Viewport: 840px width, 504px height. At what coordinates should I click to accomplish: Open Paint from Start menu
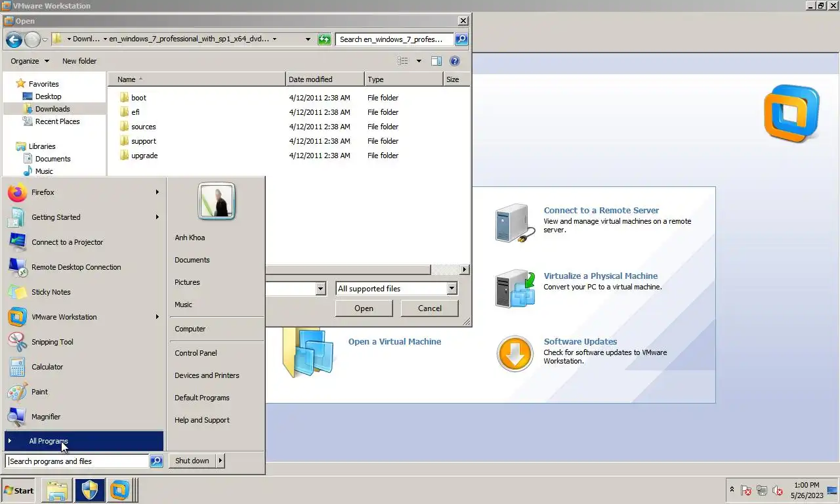(x=84, y=392)
